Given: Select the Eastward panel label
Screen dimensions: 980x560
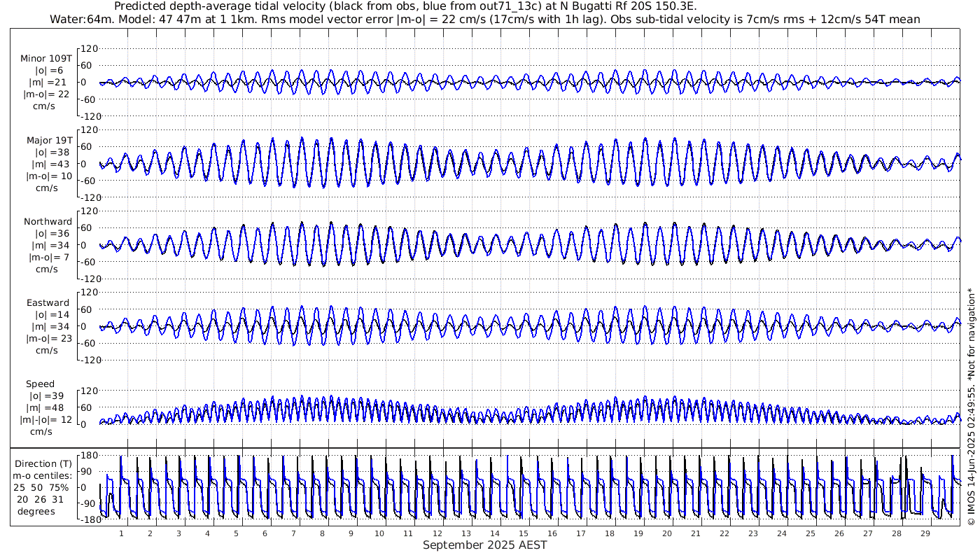Looking at the screenshot, I should coord(48,303).
